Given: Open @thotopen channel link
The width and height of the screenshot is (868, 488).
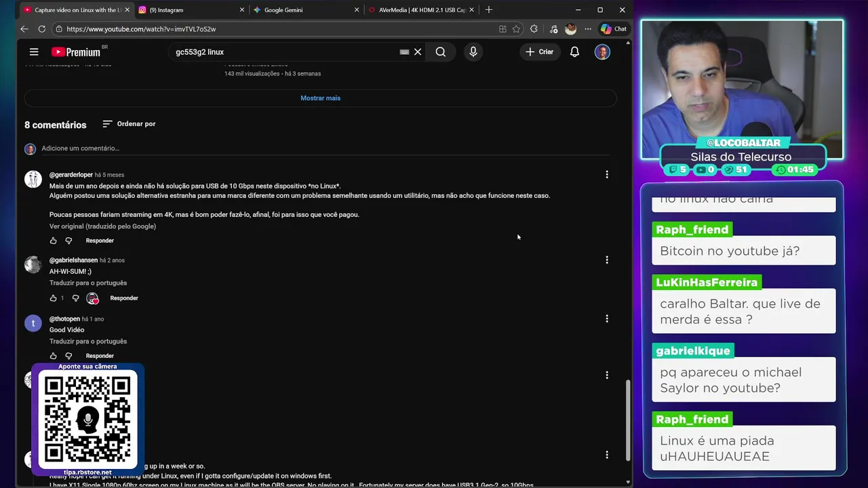Looking at the screenshot, I should [64, 319].
